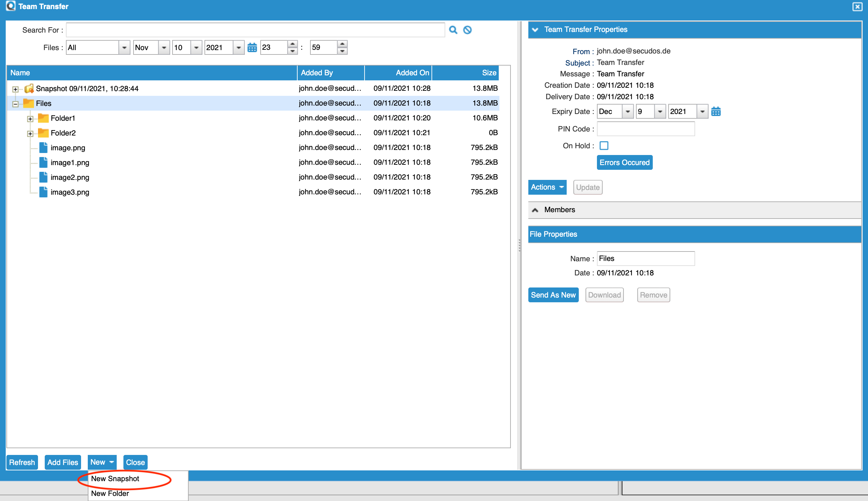The height and width of the screenshot is (501, 868).
Task: Open the Expiry month Dec dropdown
Action: (x=628, y=112)
